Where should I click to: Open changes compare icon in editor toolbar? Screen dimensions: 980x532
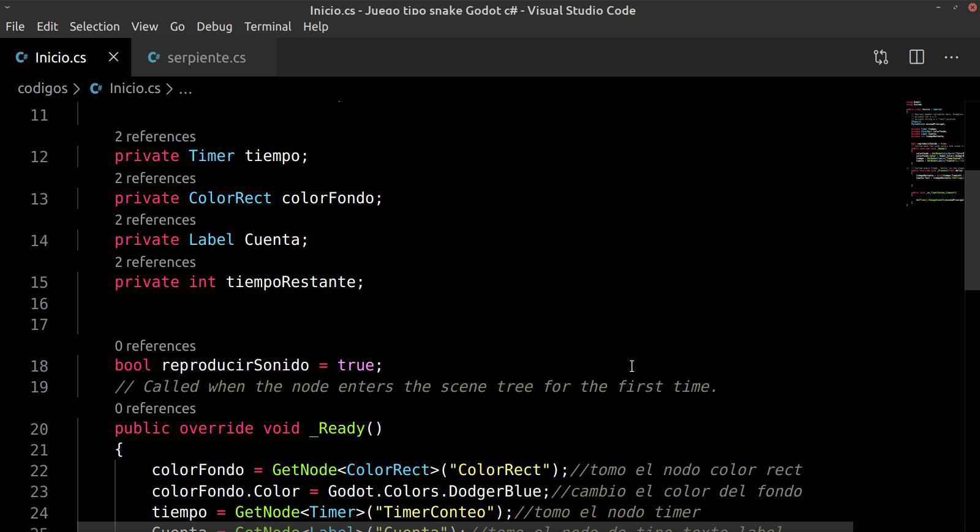(881, 58)
